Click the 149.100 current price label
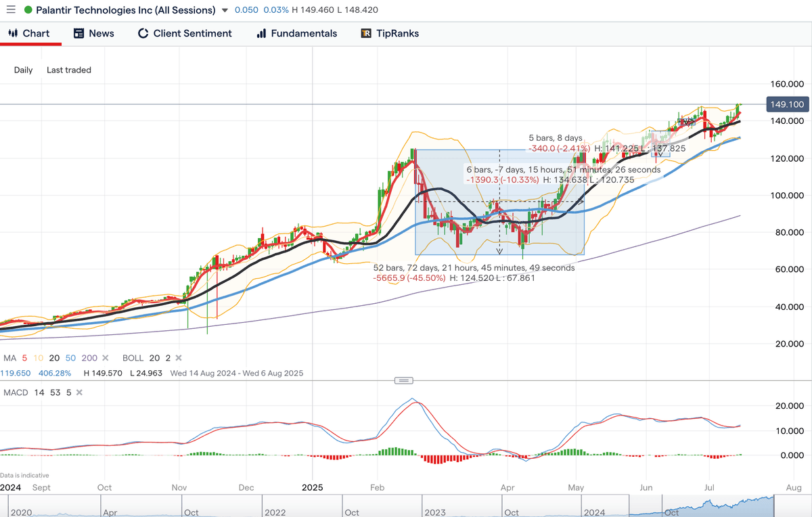Image resolution: width=812 pixels, height=517 pixels. tap(787, 104)
